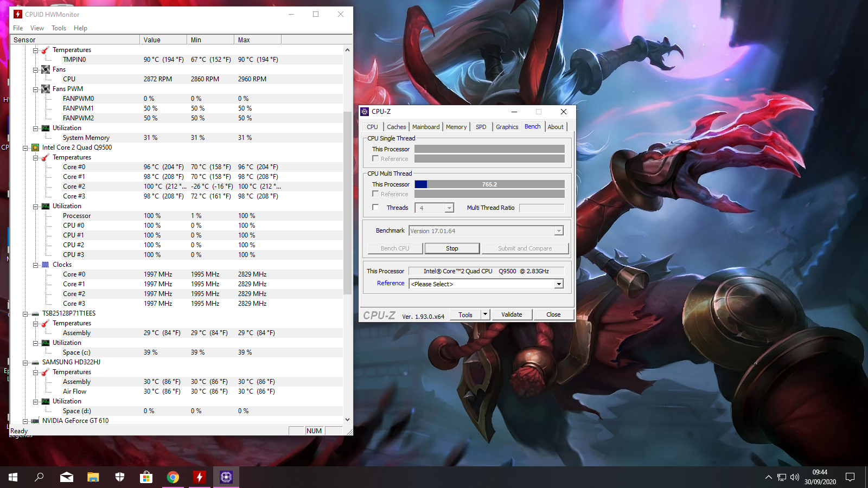Click the Fans category fan icon
This screenshot has width=868, height=488.
pos(46,69)
